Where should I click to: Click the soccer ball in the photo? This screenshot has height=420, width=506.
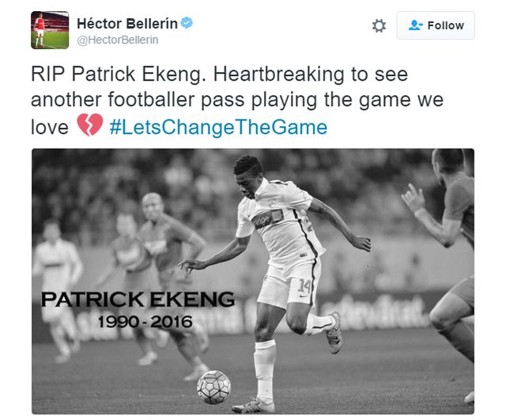click(x=213, y=387)
